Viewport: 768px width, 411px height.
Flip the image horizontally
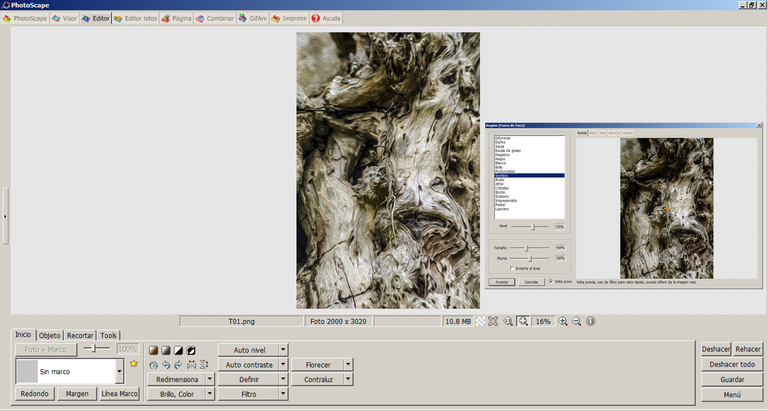[192, 365]
